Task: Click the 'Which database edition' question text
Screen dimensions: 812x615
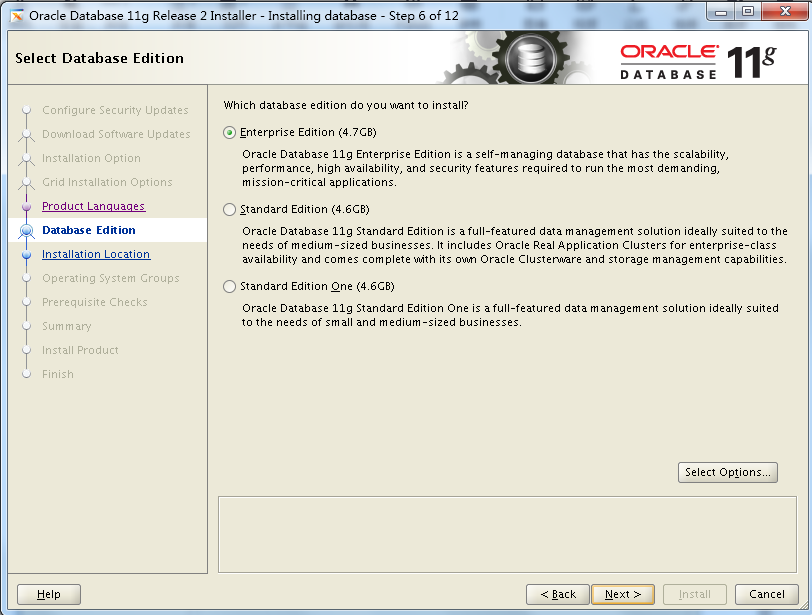Action: [346, 105]
